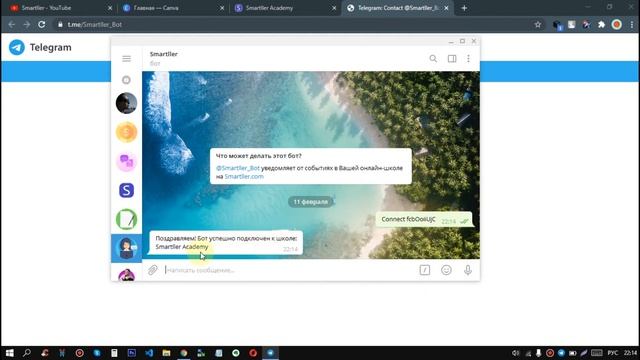Open the dark-avatar chat in sidebar
Viewport: 640px width, 360px height.
tap(127, 103)
